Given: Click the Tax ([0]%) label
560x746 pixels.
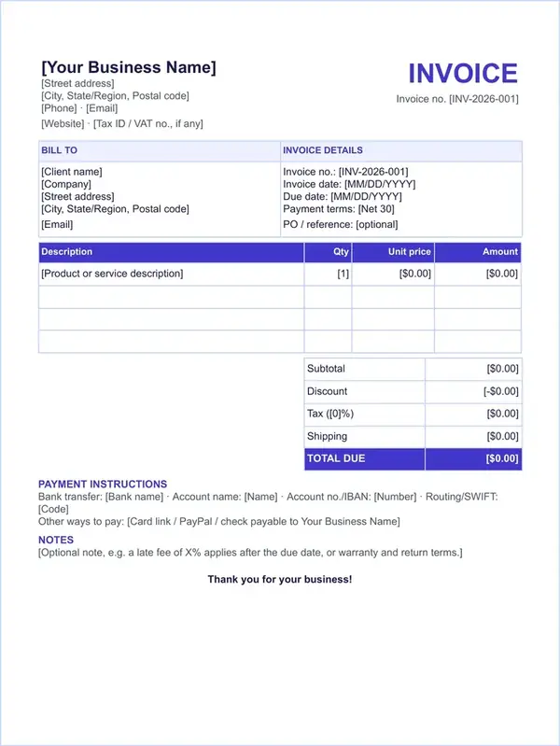Looking at the screenshot, I should (x=330, y=414).
